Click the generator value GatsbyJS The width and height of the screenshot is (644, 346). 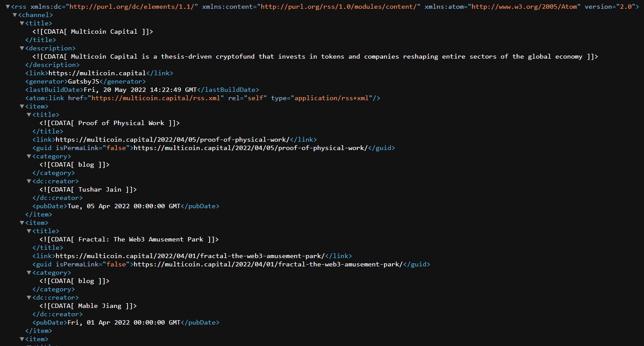click(x=83, y=81)
